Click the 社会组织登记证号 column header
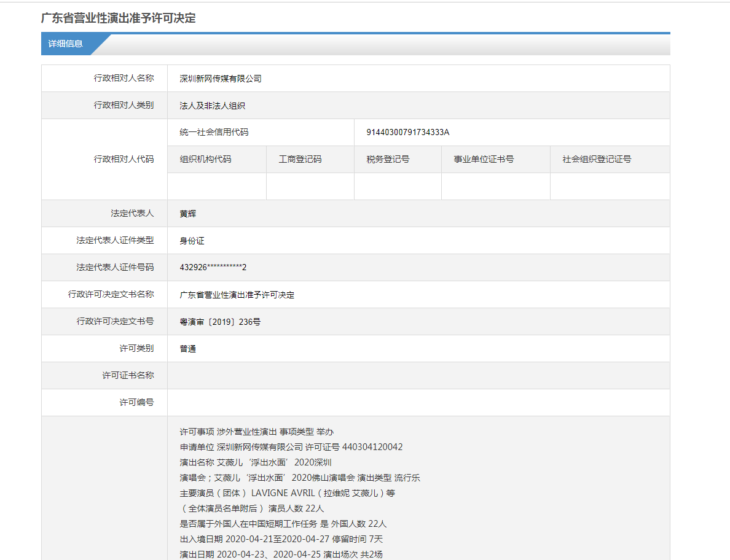Viewport: 730px width, 560px height. pos(597,160)
